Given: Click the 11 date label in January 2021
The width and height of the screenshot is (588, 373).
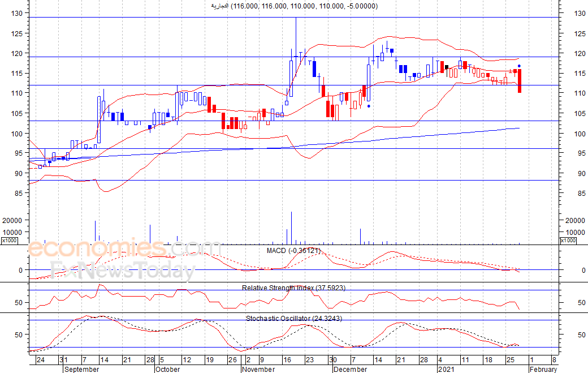Looking at the screenshot, I should 465,360.
